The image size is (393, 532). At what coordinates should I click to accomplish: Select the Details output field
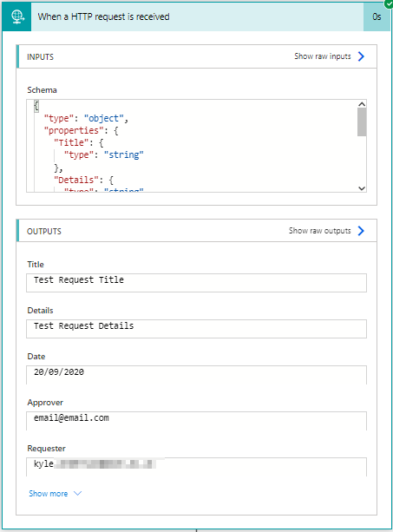(196, 328)
